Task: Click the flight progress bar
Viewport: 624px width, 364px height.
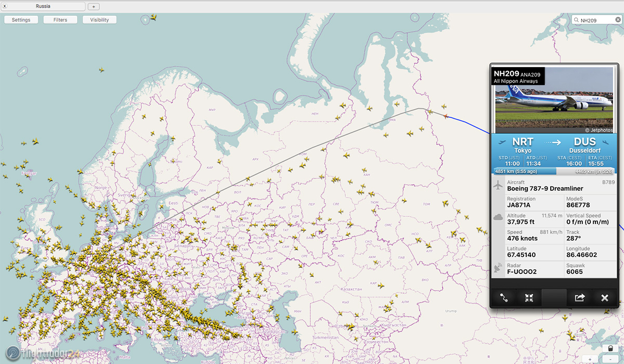Action: point(554,171)
